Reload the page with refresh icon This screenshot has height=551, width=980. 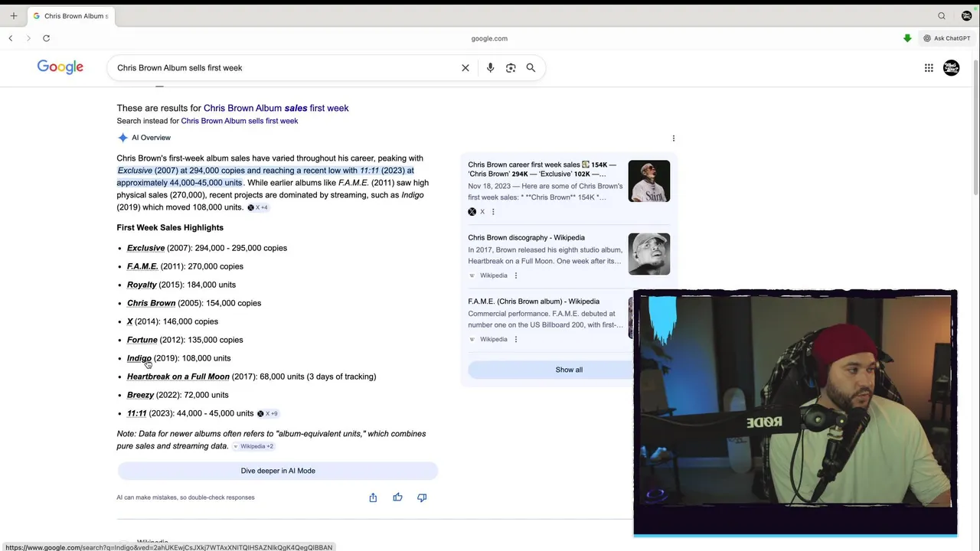(x=46, y=38)
